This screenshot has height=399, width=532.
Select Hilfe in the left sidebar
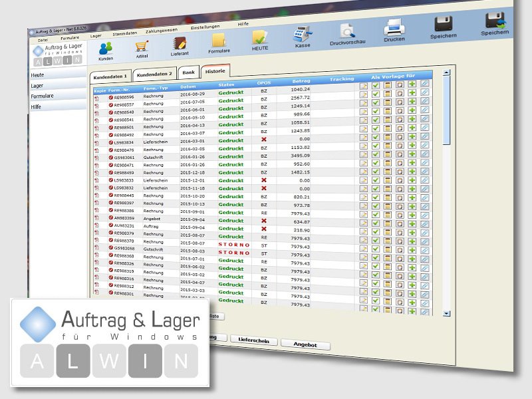pos(59,106)
